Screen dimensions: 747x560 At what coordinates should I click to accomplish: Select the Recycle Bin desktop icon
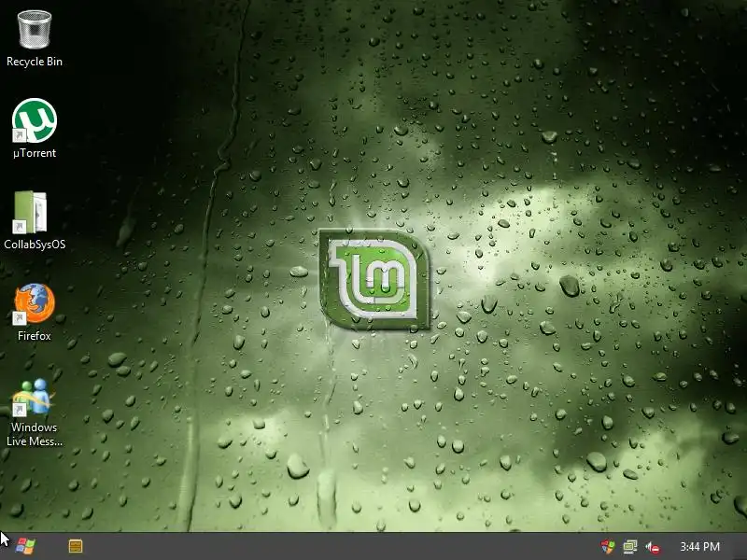pos(35,30)
